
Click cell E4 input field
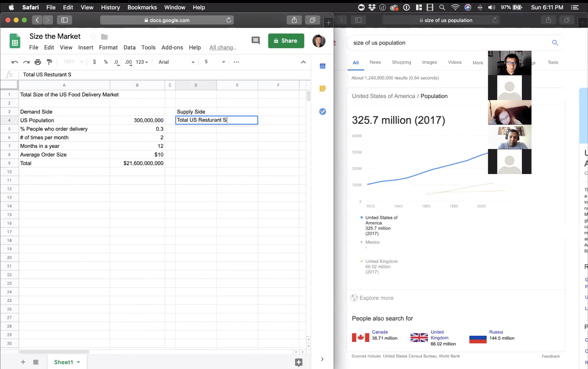pos(237,120)
